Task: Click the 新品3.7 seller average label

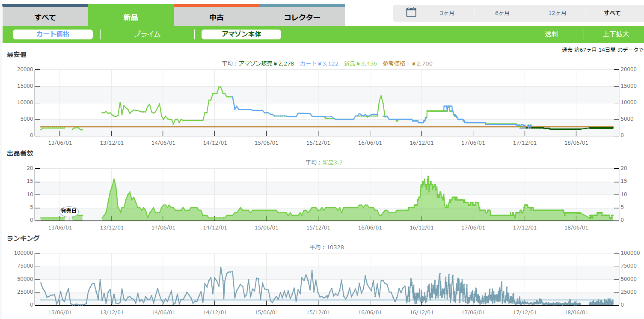Action: (332, 162)
